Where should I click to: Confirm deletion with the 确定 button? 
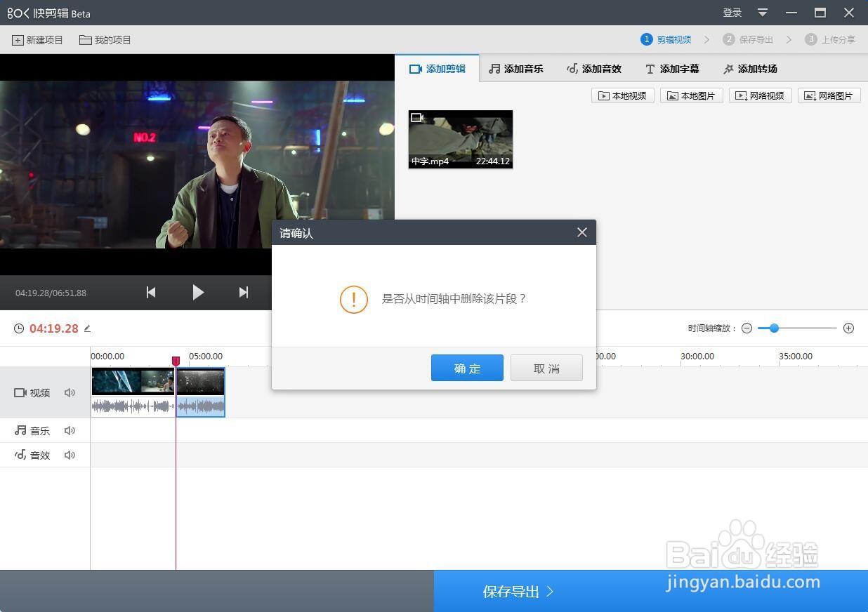[x=467, y=368]
